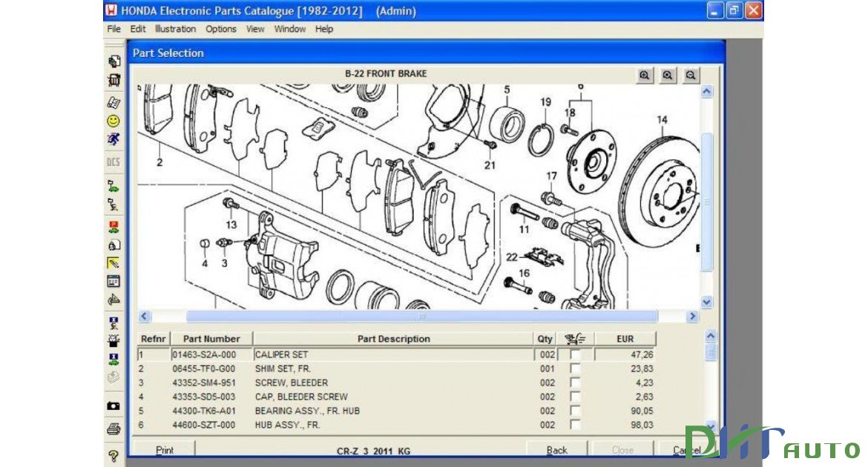This screenshot has width=868, height=467.
Task: Click the left arrow of the horizontal scrollbar
Action: [145, 316]
